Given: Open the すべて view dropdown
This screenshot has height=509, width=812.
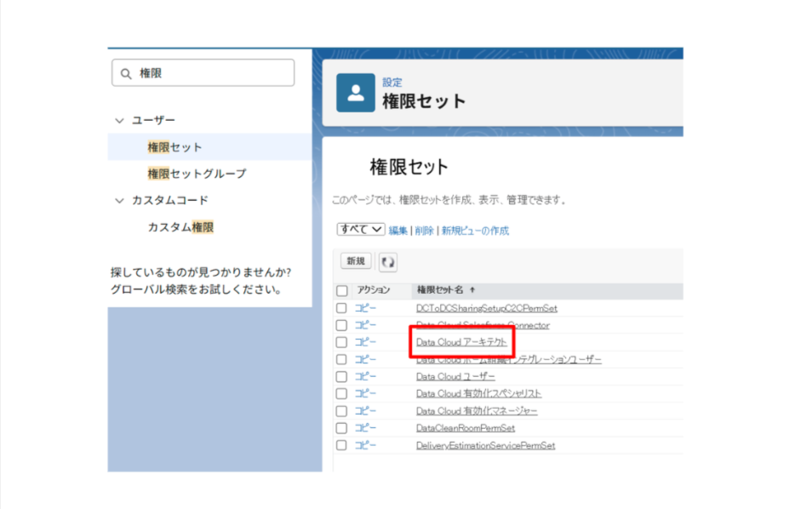Looking at the screenshot, I should coord(360,229).
